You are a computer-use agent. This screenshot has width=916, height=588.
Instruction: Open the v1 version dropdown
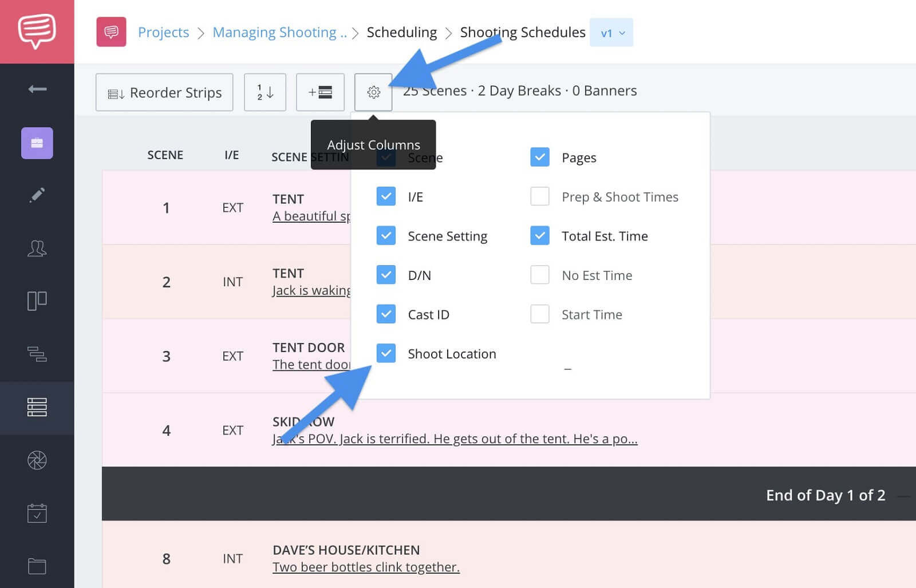pyautogui.click(x=611, y=33)
